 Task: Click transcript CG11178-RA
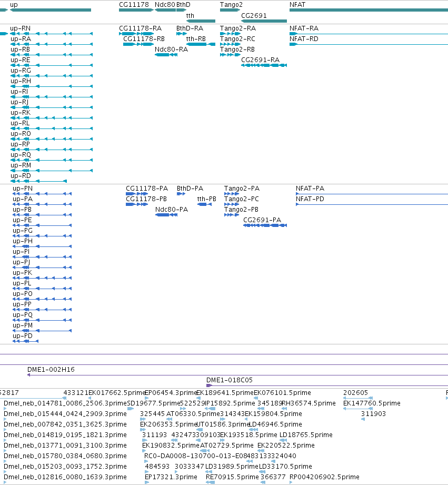[136, 34]
